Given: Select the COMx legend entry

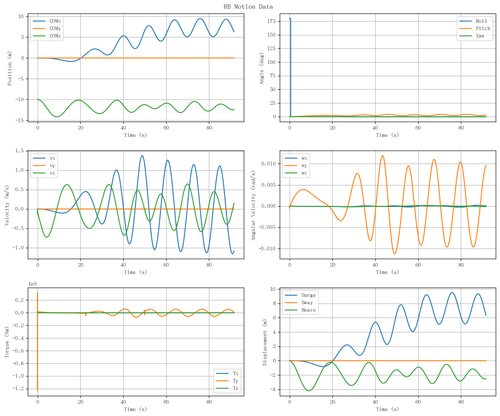Looking at the screenshot, I should pos(47,21).
